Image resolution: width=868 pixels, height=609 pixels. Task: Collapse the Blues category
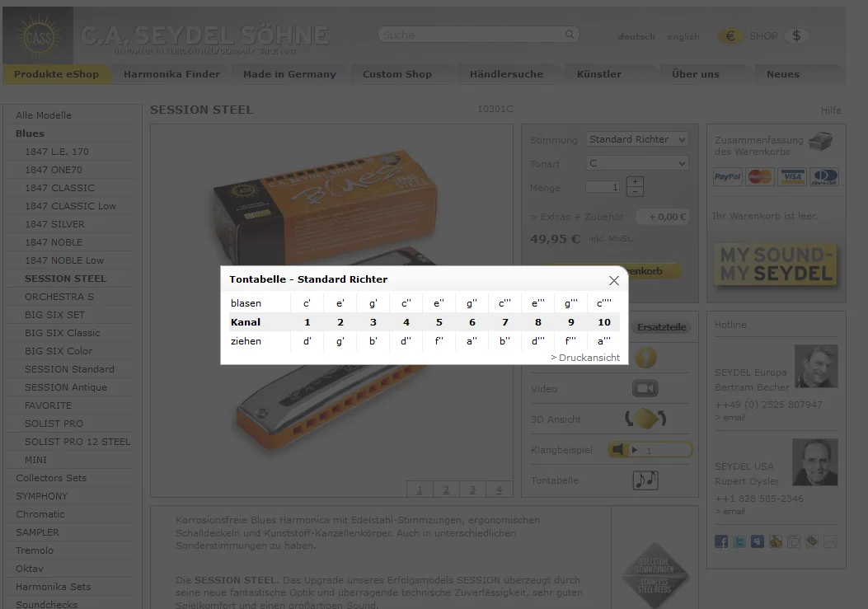click(x=30, y=134)
